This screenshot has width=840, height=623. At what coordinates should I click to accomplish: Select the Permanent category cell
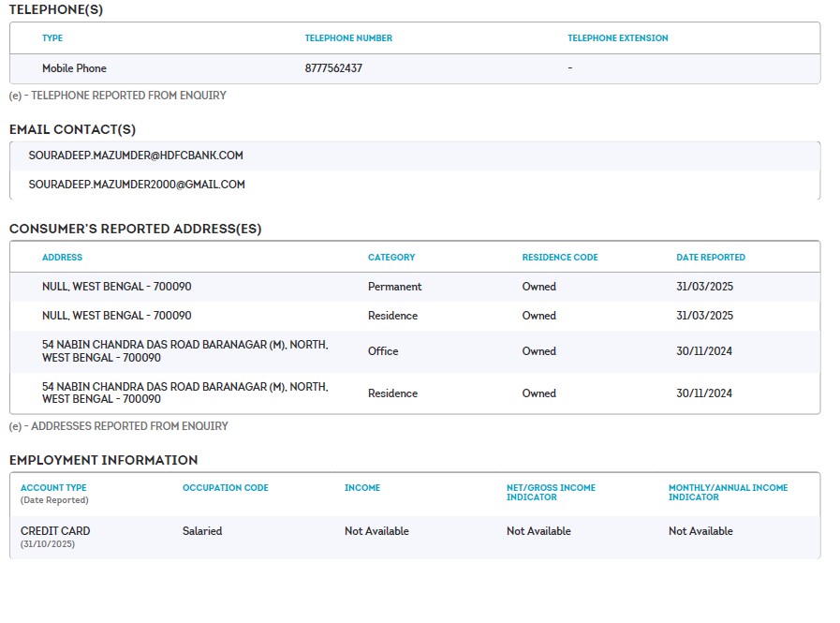[x=394, y=287]
